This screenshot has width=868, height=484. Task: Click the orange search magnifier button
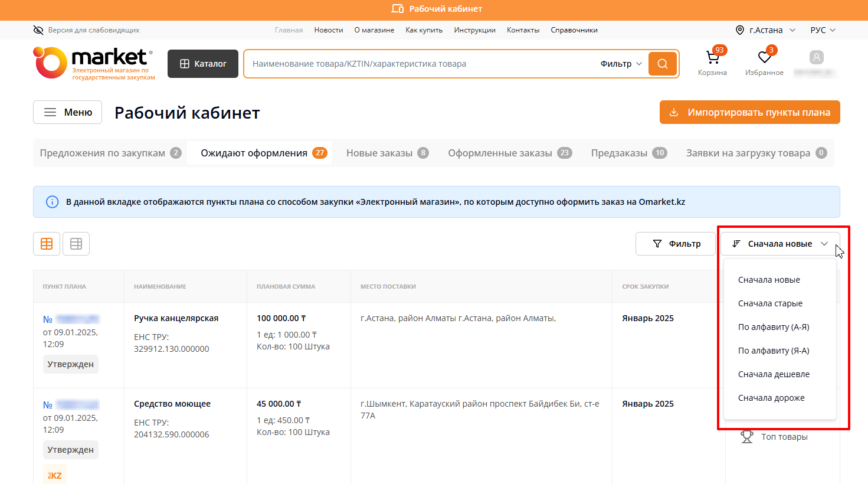662,64
